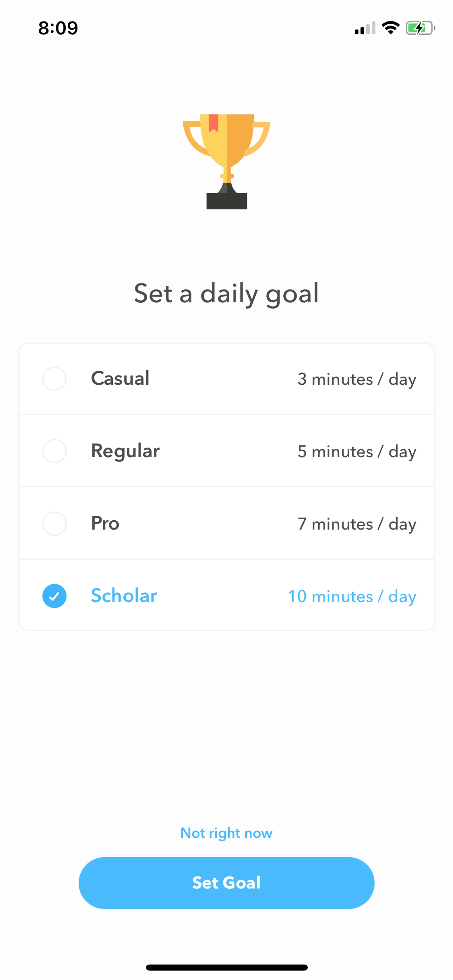Click the gold trophy icon
453x980 pixels.
click(x=226, y=161)
